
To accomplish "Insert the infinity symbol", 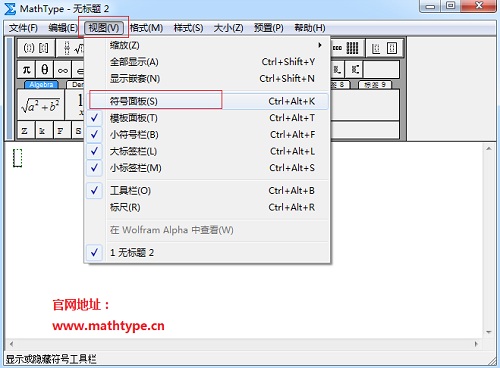I will pyautogui.click(x=63, y=70).
